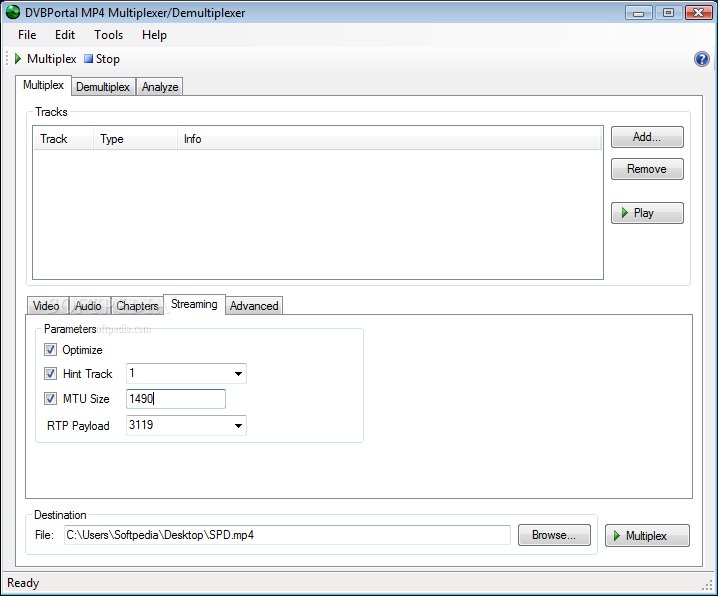Click the Track column header
The image size is (718, 596).
(x=64, y=139)
